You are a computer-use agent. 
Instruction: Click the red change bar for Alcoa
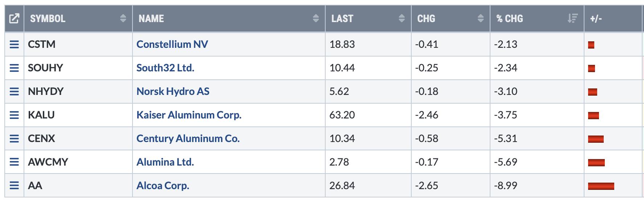tap(601, 186)
